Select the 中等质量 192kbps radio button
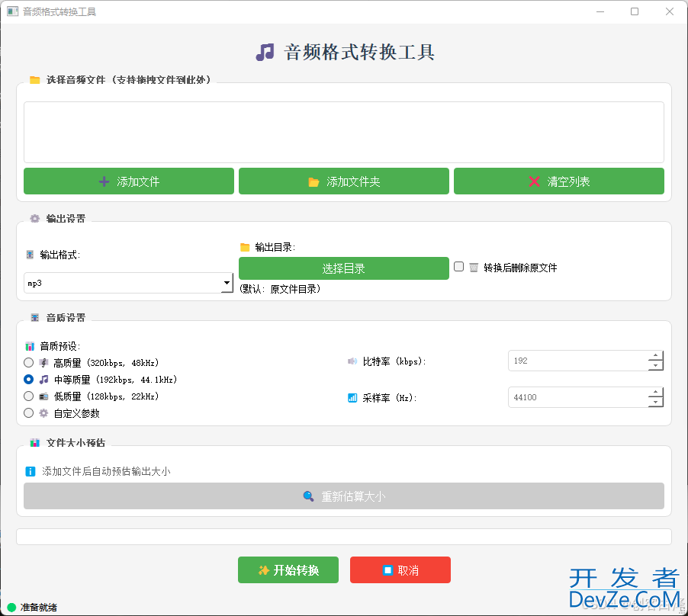The height and width of the screenshot is (616, 688). [28, 379]
